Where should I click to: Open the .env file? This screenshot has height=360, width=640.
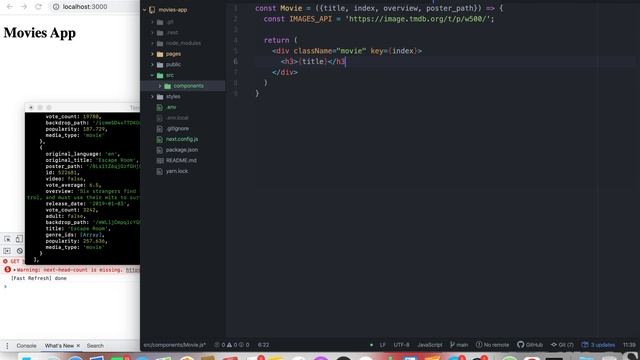[171, 107]
